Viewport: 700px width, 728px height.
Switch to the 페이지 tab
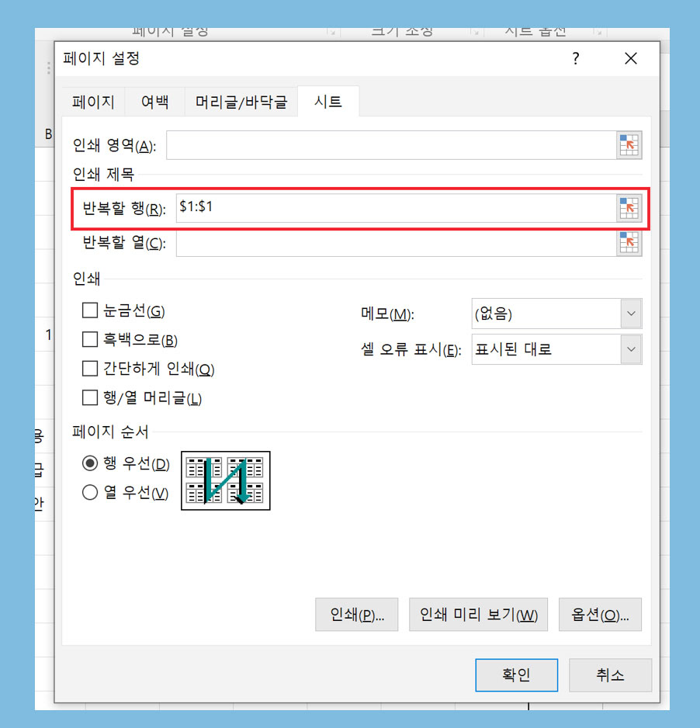tap(93, 102)
